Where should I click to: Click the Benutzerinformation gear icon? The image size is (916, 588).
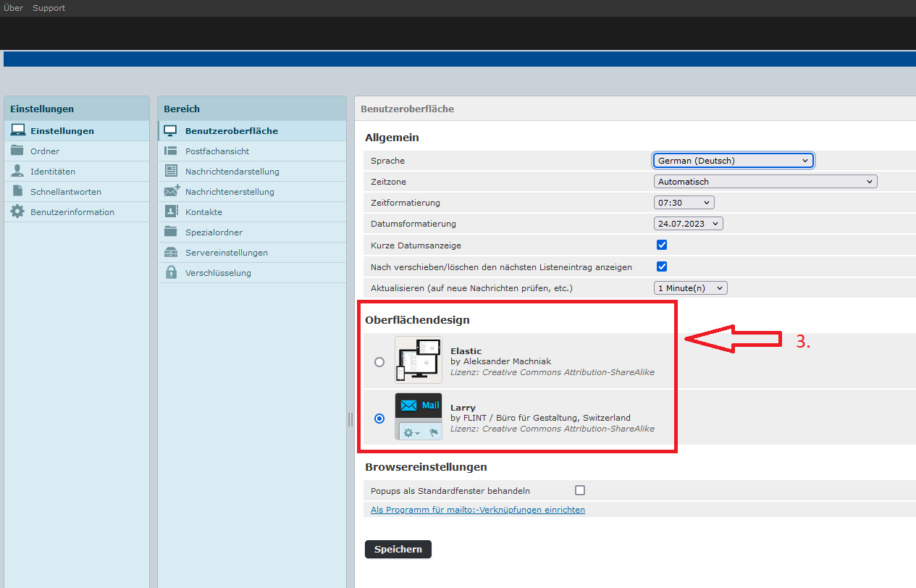(17, 212)
